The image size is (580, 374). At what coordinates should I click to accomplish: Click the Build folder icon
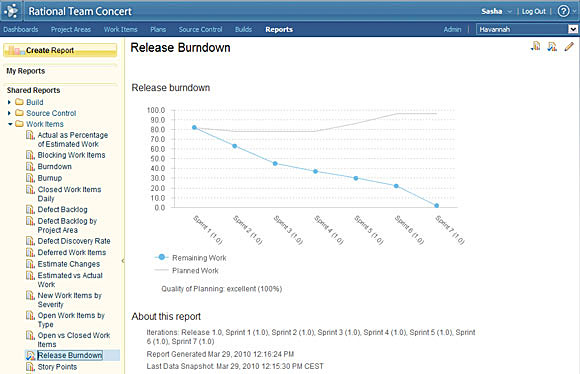[x=19, y=102]
